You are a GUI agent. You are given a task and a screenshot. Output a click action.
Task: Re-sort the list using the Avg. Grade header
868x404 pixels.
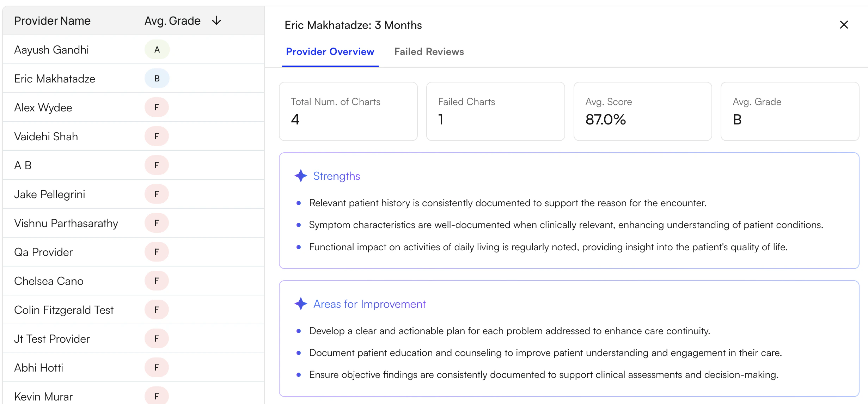(x=172, y=20)
